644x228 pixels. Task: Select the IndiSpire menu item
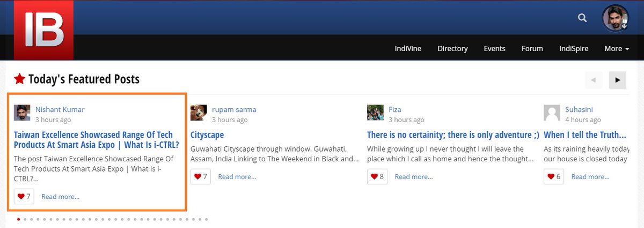click(574, 48)
